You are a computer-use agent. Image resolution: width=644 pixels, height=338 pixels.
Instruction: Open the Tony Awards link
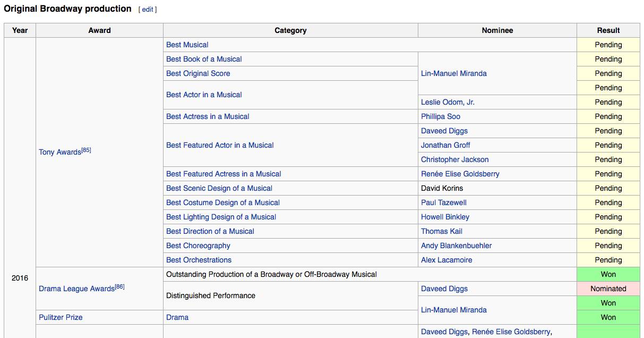[60, 153]
